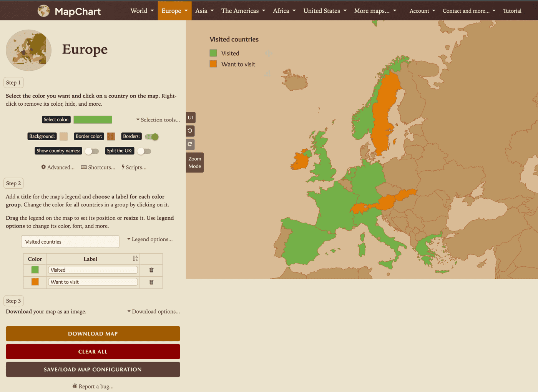Viewport: 538px width, 392px height.
Task: Toggle the Borders switch off
Action: click(152, 137)
